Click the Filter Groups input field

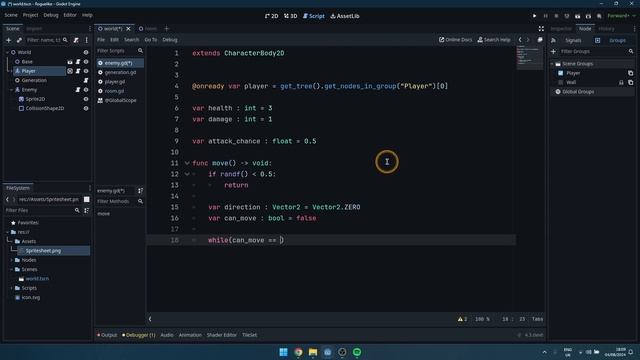coord(593,51)
